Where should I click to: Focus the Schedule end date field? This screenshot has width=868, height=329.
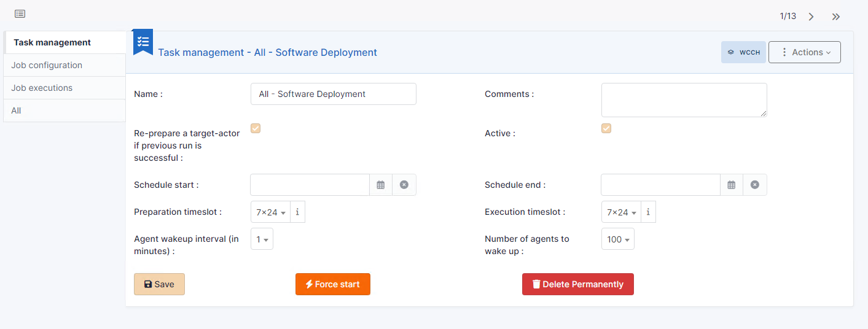point(661,185)
